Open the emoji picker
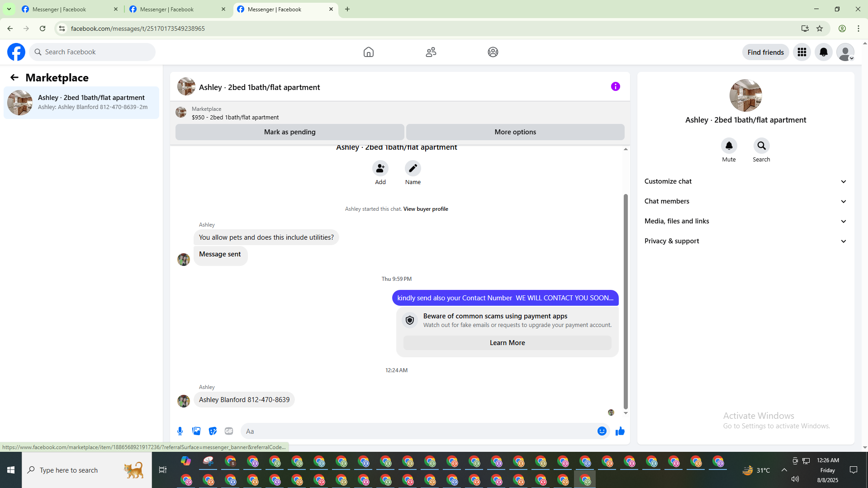868x488 pixels. [x=602, y=431]
